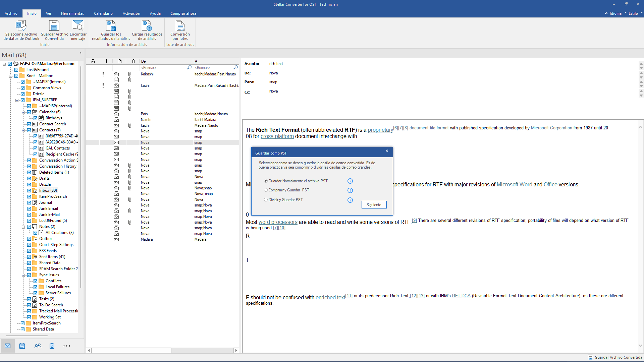The width and height of the screenshot is (644, 362).
Task: Open the Comprar ahora tab
Action: click(x=183, y=13)
